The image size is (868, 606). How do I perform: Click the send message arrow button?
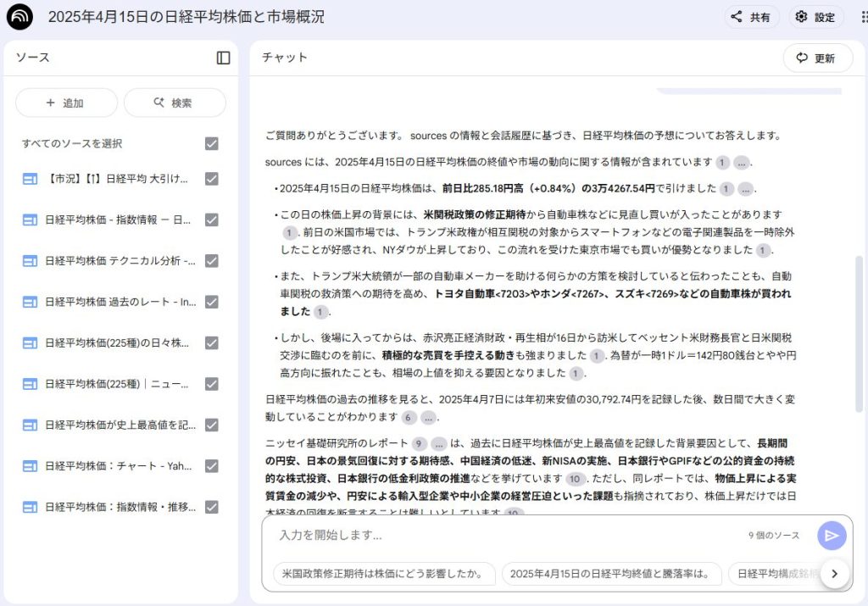pos(832,536)
